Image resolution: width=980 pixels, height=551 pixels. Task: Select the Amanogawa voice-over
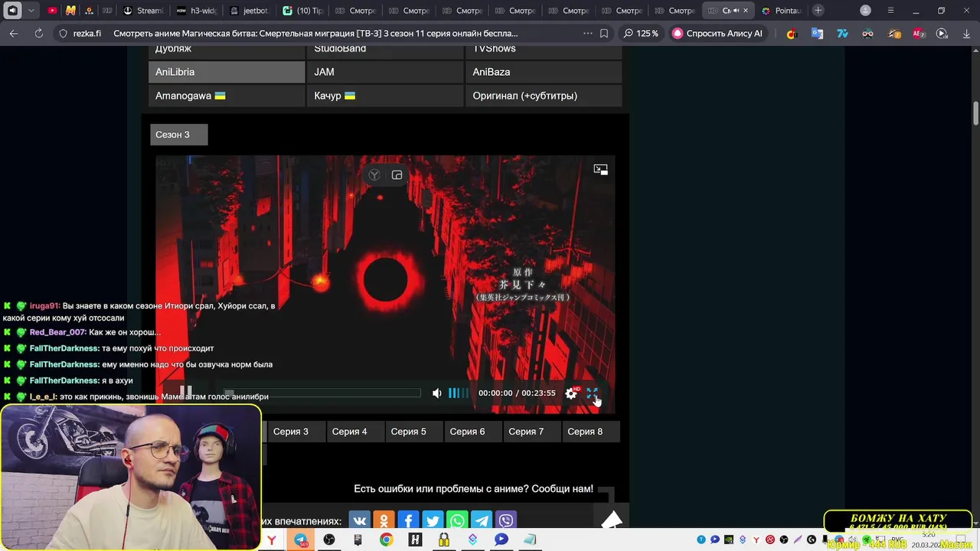coord(227,96)
